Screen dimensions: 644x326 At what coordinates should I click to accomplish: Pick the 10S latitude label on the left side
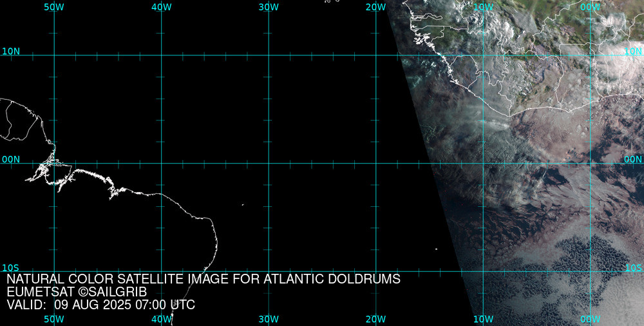tap(11, 267)
